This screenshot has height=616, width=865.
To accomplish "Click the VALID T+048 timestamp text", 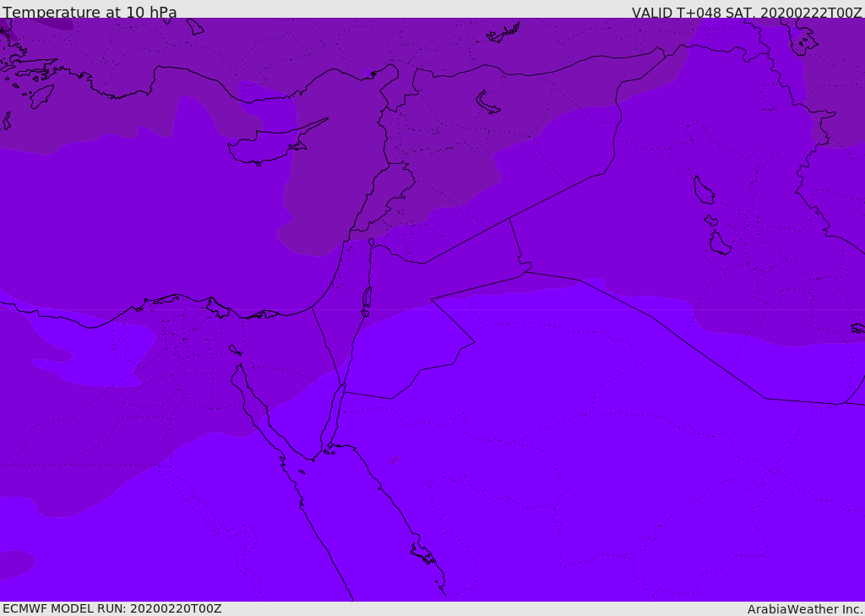I will click(x=747, y=12).
